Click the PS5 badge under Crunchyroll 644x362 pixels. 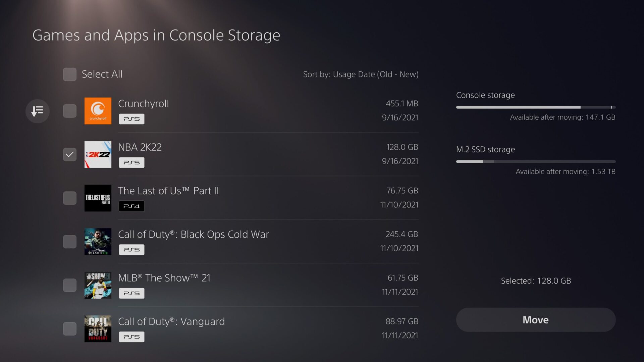(x=131, y=119)
